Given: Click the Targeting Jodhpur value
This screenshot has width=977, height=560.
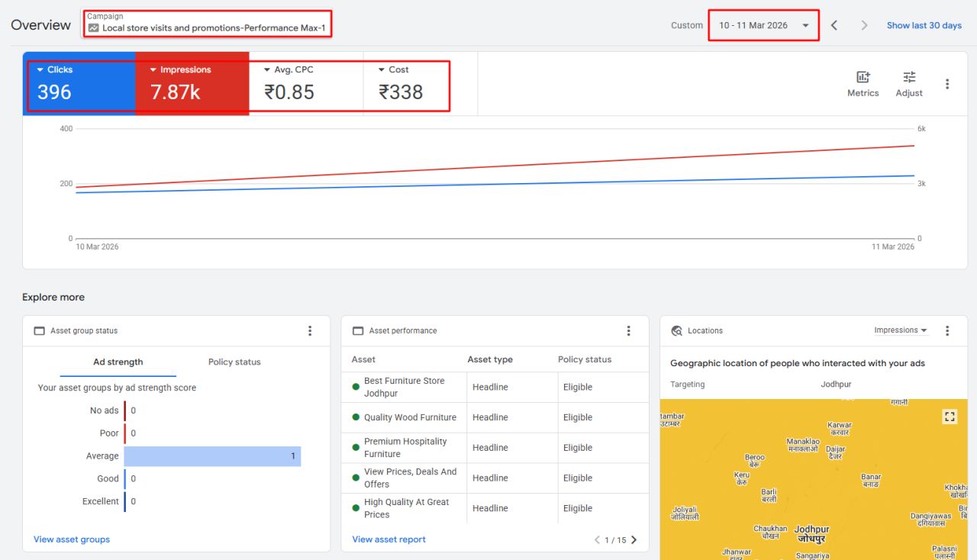Looking at the screenshot, I should tap(836, 385).
